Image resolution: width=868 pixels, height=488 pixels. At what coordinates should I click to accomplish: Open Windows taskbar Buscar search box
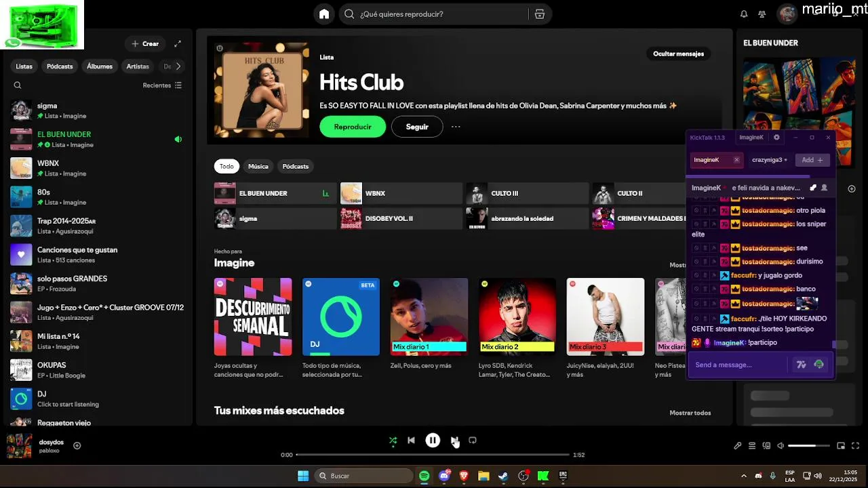363,476
